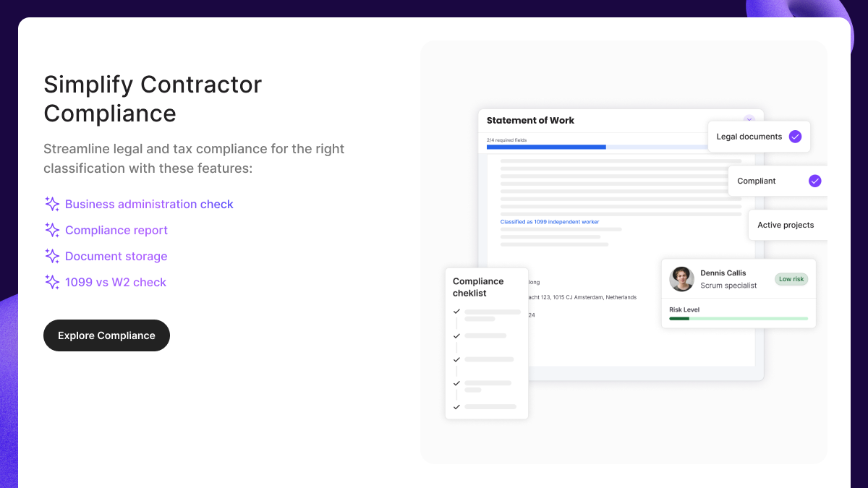Toggle the Compliant purple checkmark
868x488 pixels.
(814, 181)
